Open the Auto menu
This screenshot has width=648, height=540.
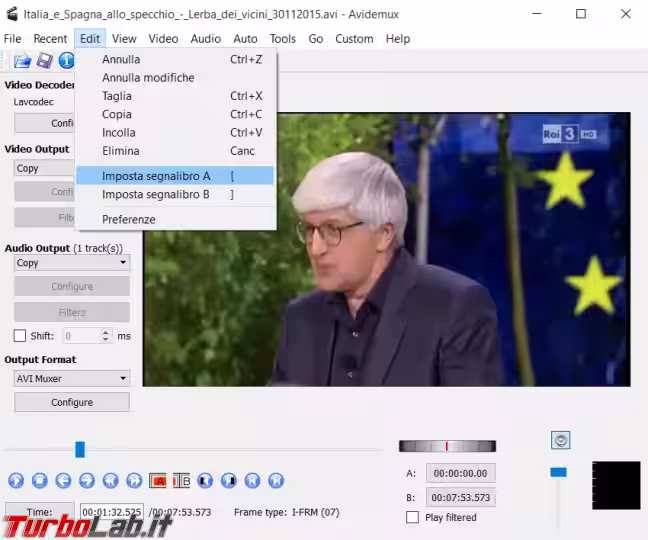coord(245,39)
